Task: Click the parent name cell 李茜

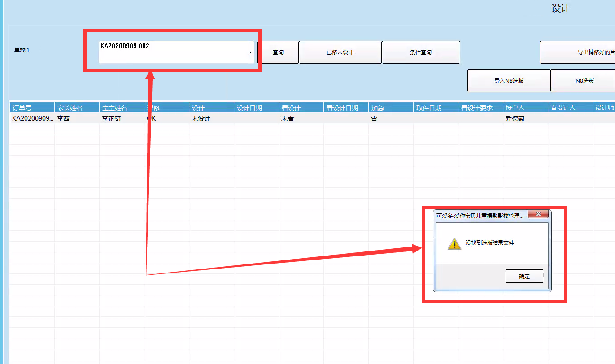Action: point(77,118)
